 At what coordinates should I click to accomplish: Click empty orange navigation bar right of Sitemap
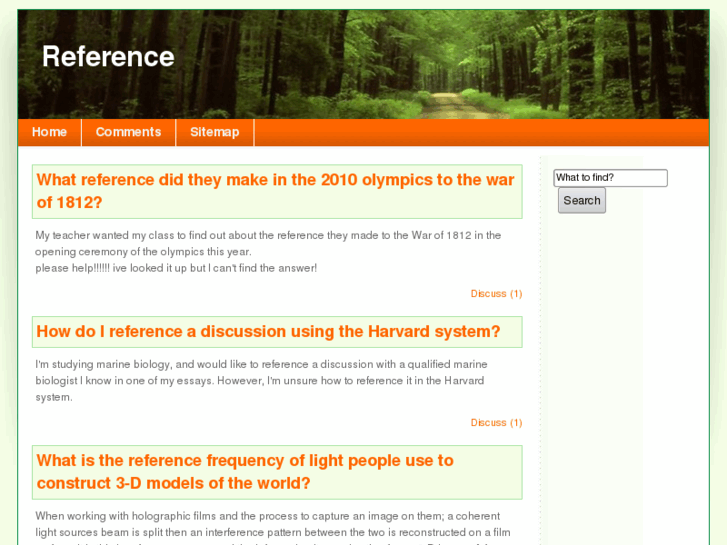point(480,132)
